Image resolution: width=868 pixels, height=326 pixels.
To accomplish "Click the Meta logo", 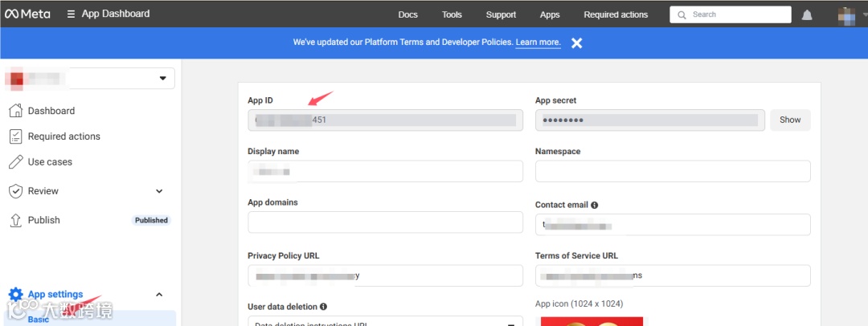I will (27, 14).
